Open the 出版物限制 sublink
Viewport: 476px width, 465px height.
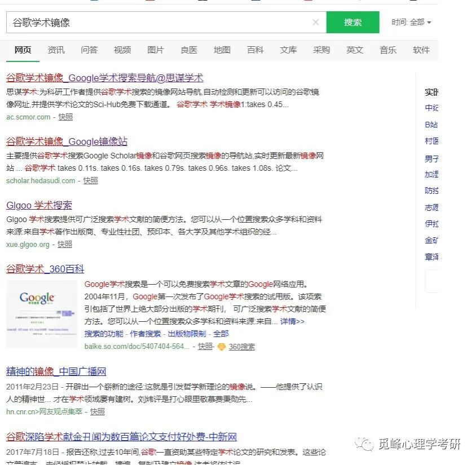pos(187,334)
